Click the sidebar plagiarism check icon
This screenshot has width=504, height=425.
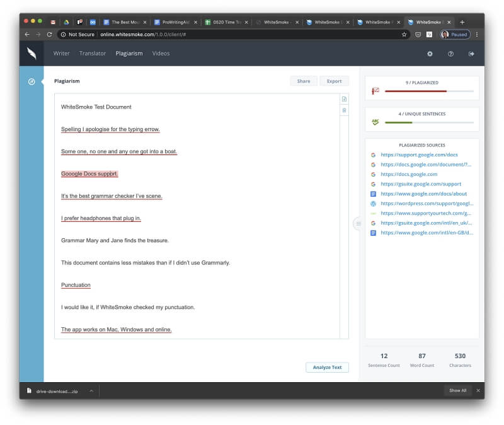tap(31, 82)
